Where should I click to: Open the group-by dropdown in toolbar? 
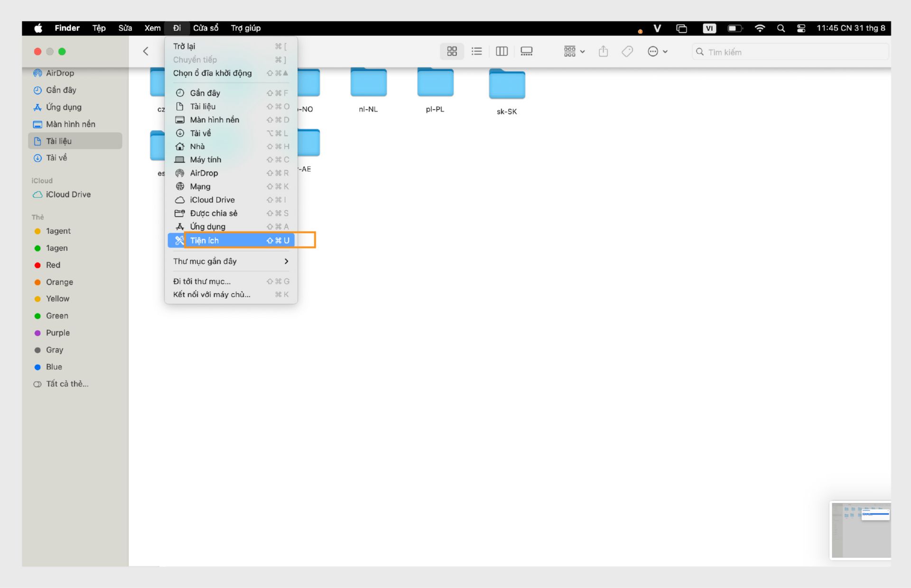click(x=574, y=52)
